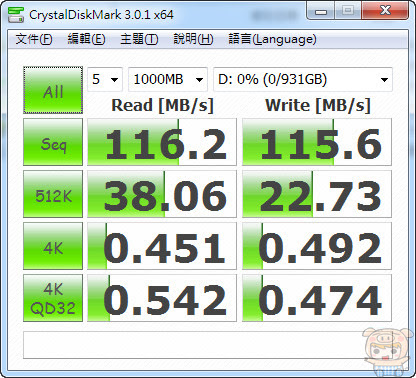Click the empty comment field at bottom

pos(208,345)
